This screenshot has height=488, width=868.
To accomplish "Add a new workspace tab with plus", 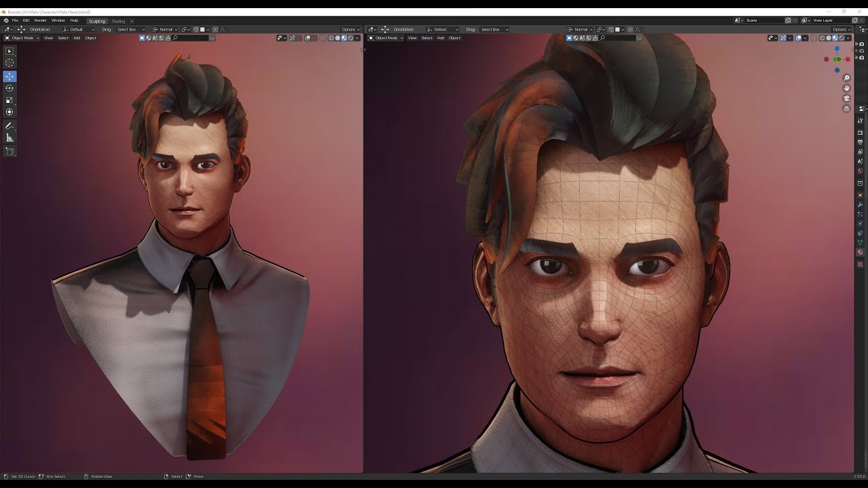I will tap(132, 21).
